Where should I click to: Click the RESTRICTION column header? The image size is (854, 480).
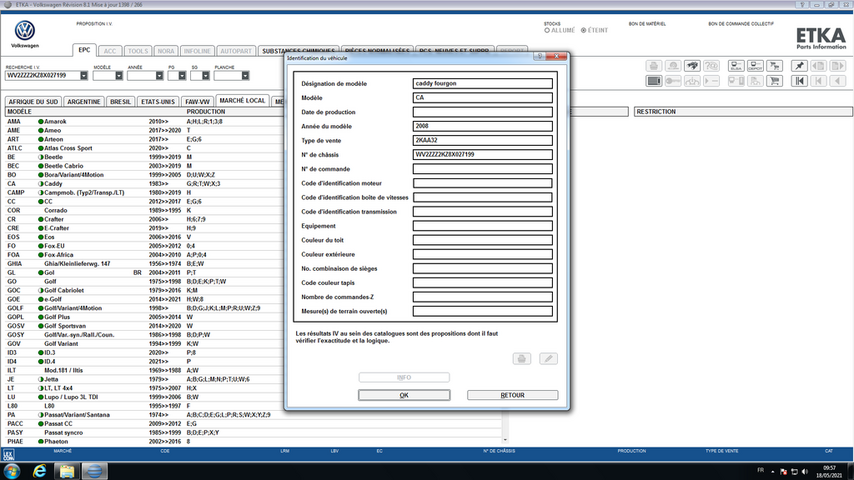click(743, 112)
